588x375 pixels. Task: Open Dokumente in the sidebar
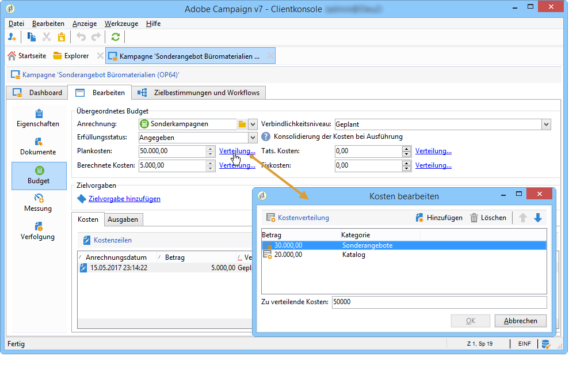pos(38,147)
